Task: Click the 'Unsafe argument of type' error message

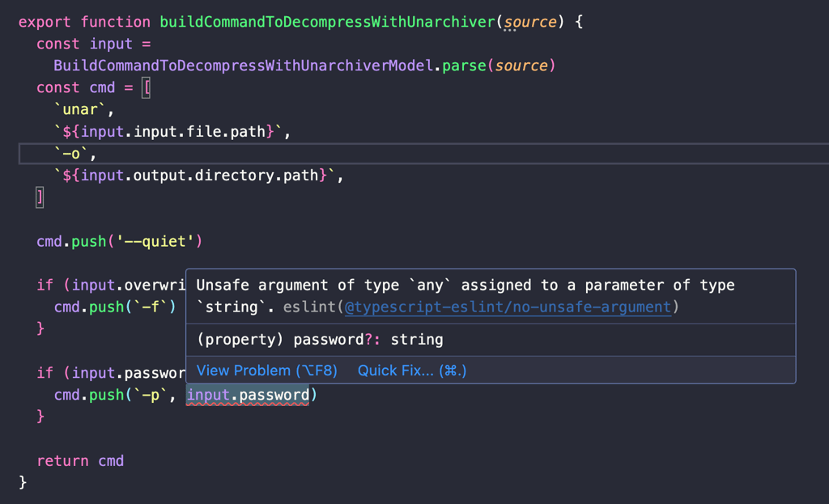Action: click(466, 296)
